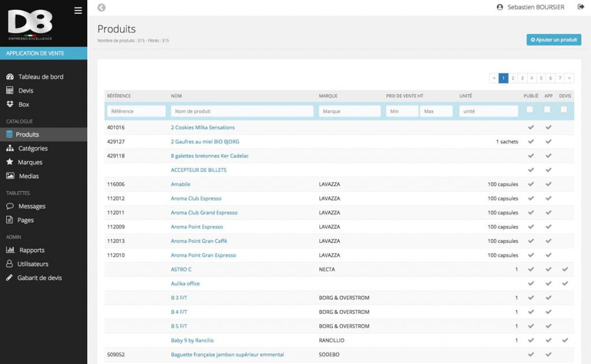This screenshot has height=364, width=591.
Task: Open the Baguette française jambon supérieur emmental link
Action: pos(227,355)
